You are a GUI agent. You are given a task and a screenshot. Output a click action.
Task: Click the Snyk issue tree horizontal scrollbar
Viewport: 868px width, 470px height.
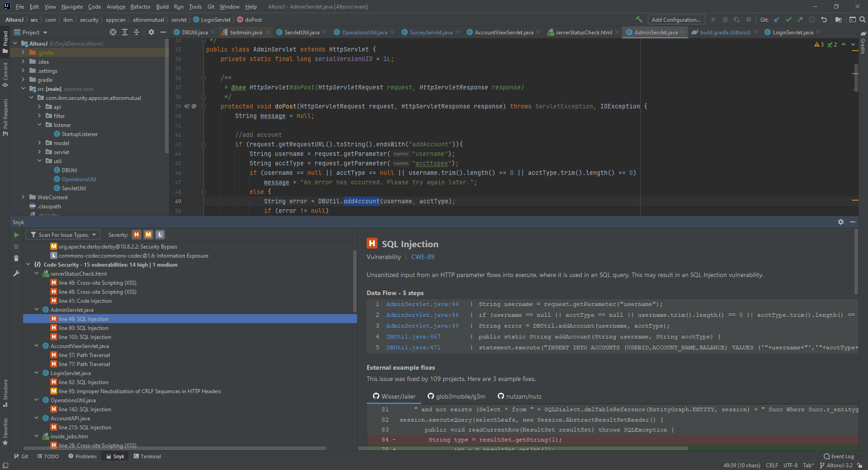(175, 448)
